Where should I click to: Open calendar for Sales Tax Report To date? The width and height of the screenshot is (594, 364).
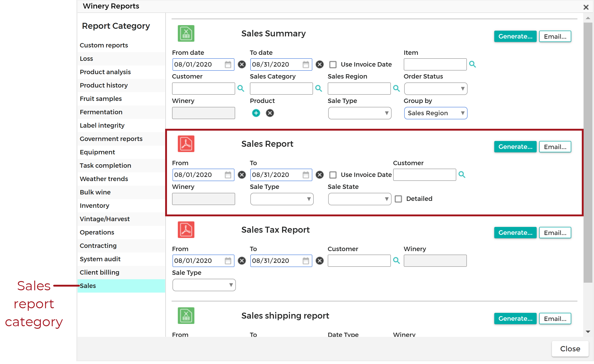[306, 261]
